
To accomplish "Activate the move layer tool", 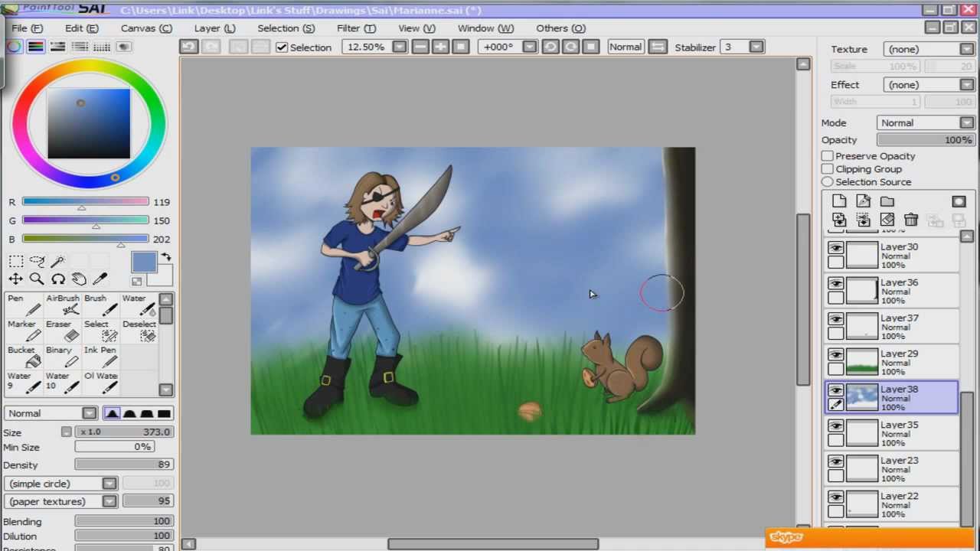I will pyautogui.click(x=15, y=279).
